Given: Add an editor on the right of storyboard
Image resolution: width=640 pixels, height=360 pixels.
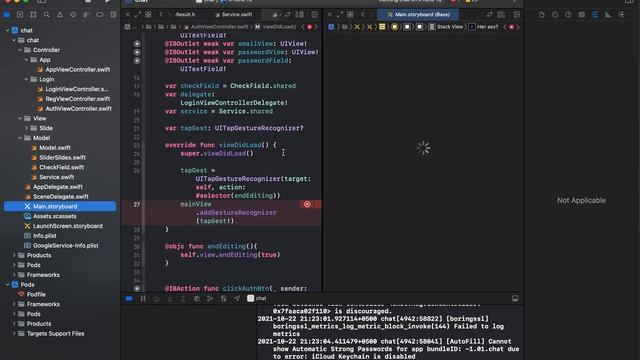Looking at the screenshot, I should [x=516, y=15].
